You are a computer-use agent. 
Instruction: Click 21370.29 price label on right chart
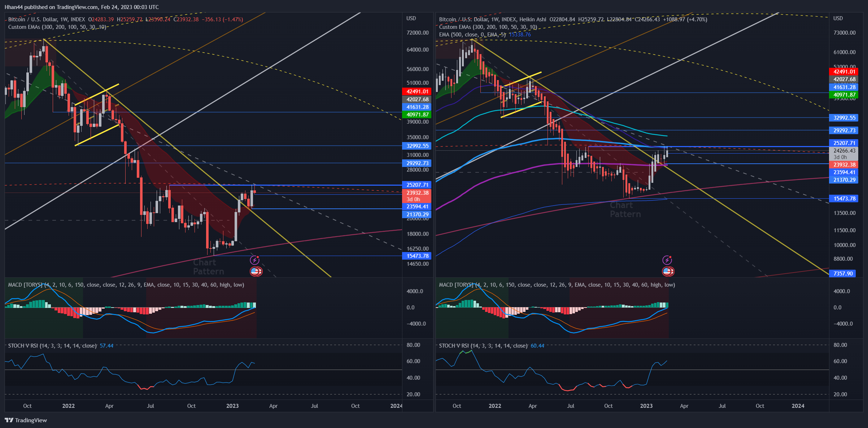843,180
